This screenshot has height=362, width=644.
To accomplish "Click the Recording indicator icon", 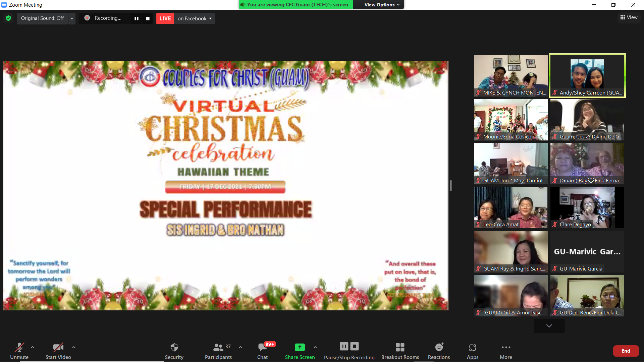I will pos(87,18).
